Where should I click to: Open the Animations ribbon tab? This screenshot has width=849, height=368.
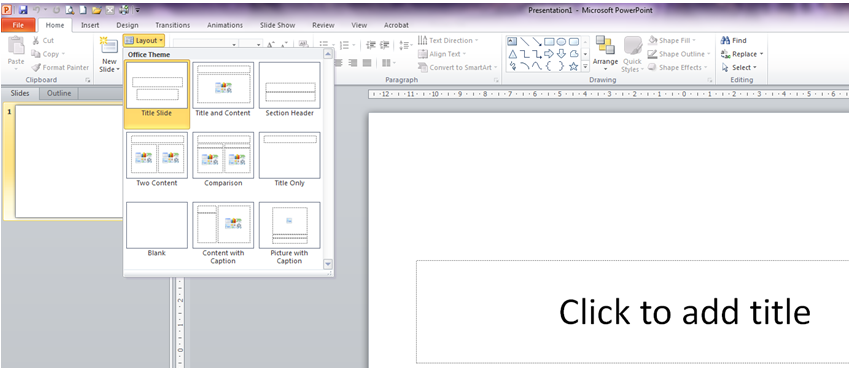(x=225, y=25)
